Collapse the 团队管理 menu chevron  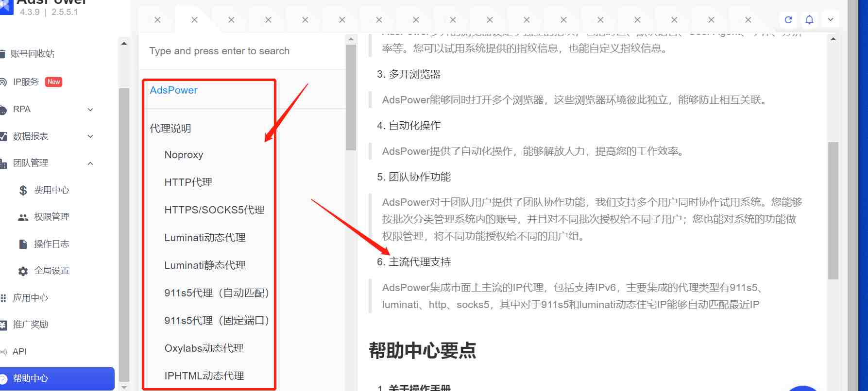90,163
